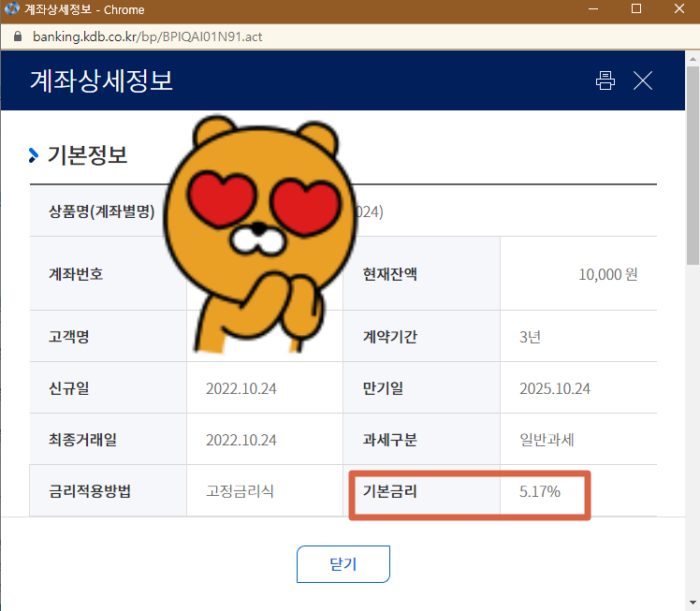The image size is (700, 611).
Task: Maximize the Chrome window
Action: (636, 9)
